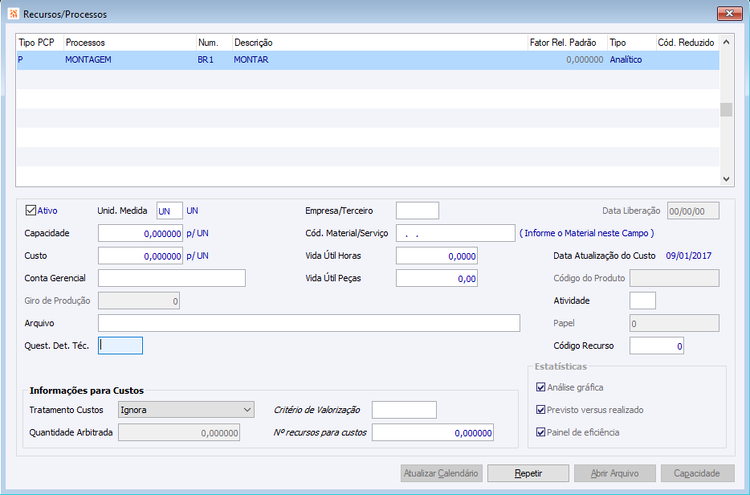This screenshot has width=750, height=495.
Task: Click the Conta Gerencial field
Action: click(x=172, y=278)
